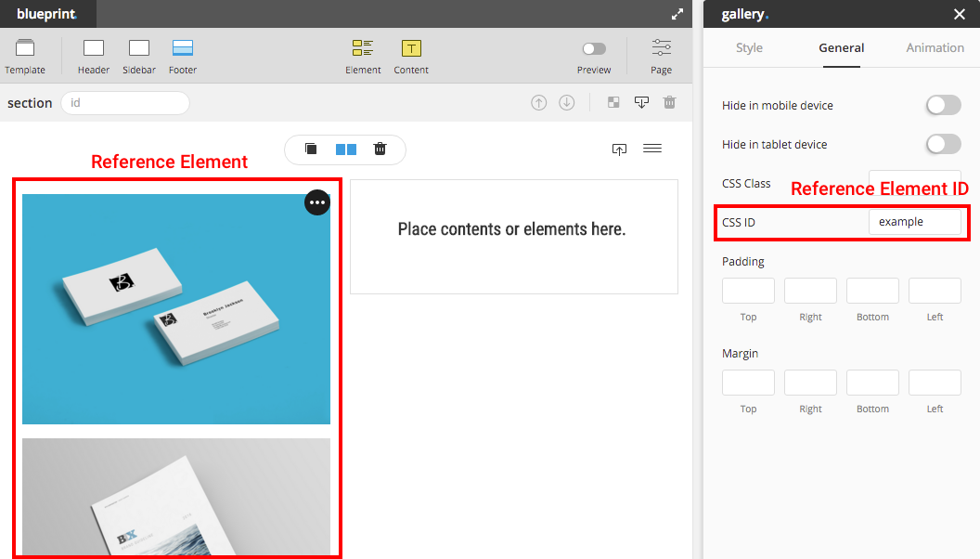
Task: Switch to the General tab
Action: (841, 48)
